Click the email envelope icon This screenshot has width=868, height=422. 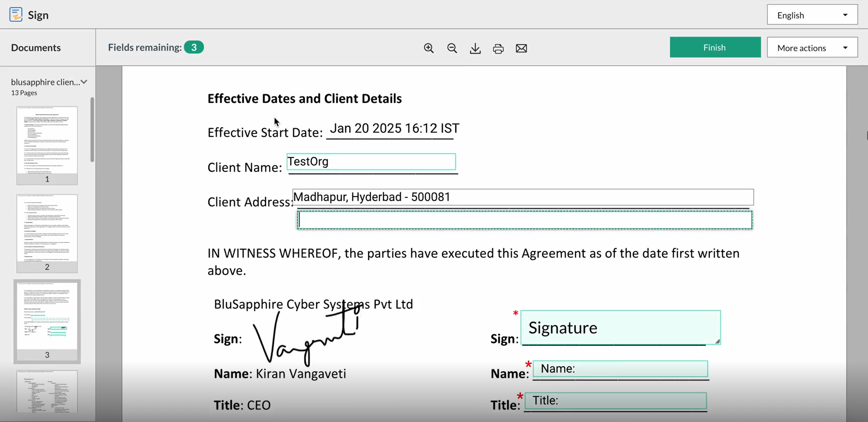(521, 48)
